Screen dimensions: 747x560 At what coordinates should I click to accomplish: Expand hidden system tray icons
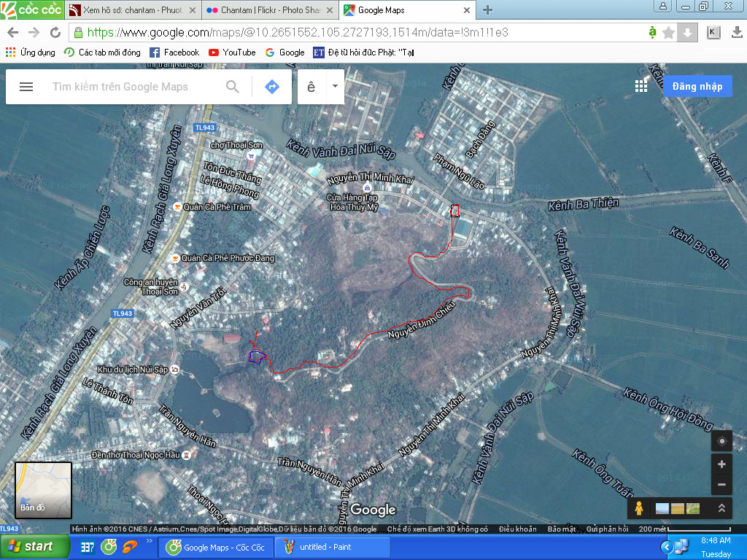pyautogui.click(x=667, y=548)
